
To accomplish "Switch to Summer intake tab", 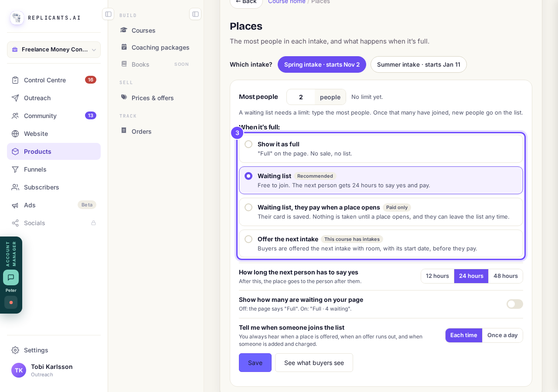I will [x=418, y=64].
